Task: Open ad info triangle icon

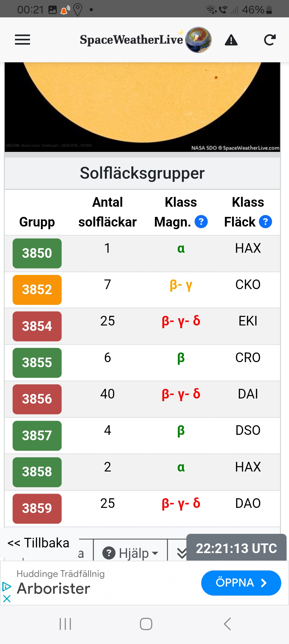Action: click(7, 586)
